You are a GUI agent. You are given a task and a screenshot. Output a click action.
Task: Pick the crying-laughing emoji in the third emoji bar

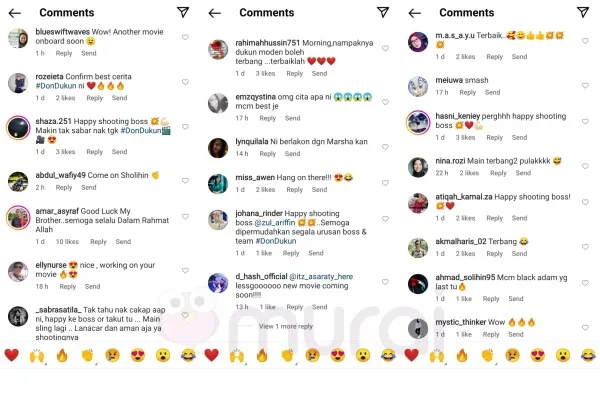click(x=588, y=355)
